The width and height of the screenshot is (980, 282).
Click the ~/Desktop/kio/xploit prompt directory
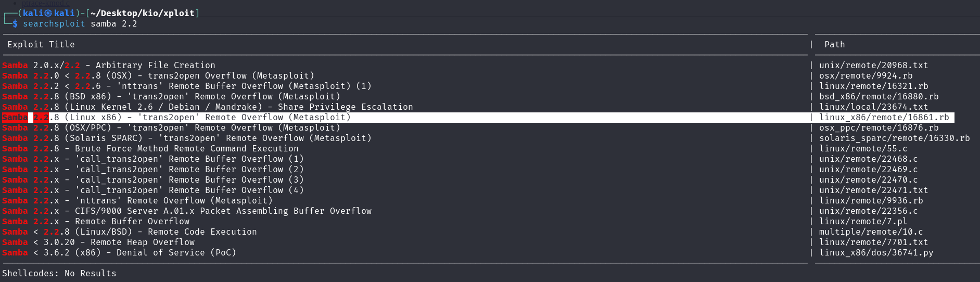(x=142, y=13)
